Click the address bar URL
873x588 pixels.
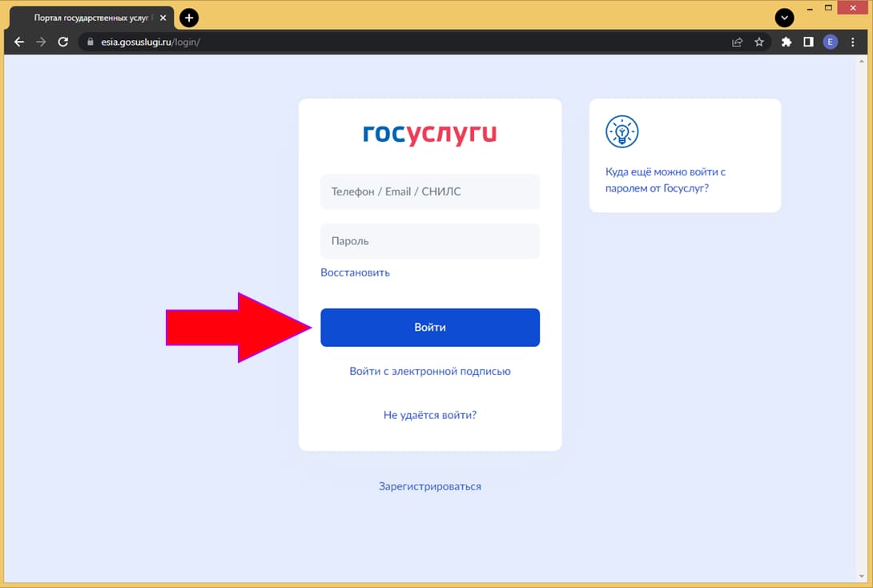(151, 42)
